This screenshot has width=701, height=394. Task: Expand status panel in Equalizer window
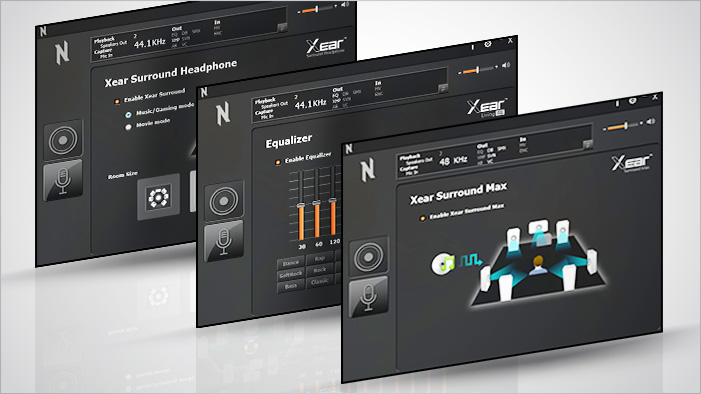coord(443,88)
